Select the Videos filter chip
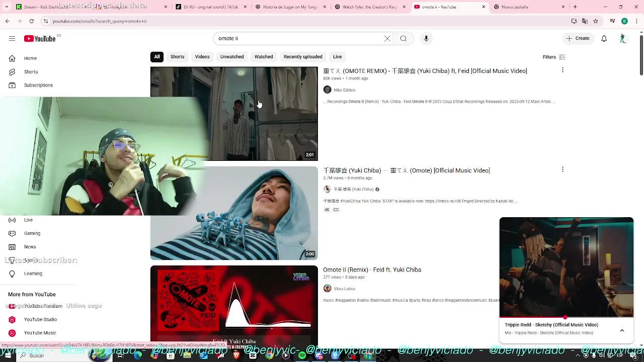Screen dimensions: 644x362 point(202,57)
